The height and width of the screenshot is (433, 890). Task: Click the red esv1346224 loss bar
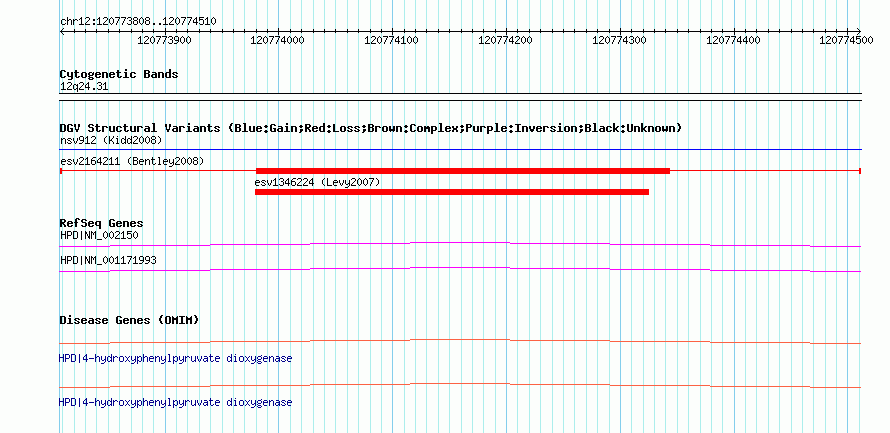pos(452,192)
